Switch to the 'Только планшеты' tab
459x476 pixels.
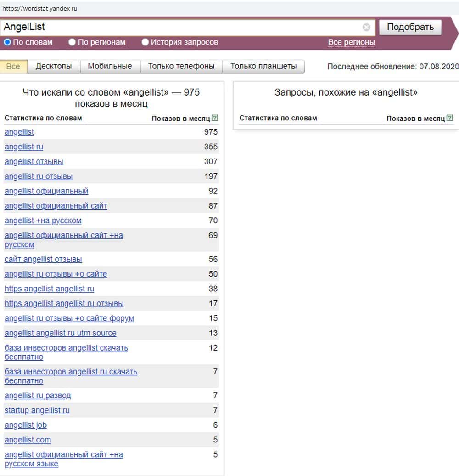tap(263, 66)
